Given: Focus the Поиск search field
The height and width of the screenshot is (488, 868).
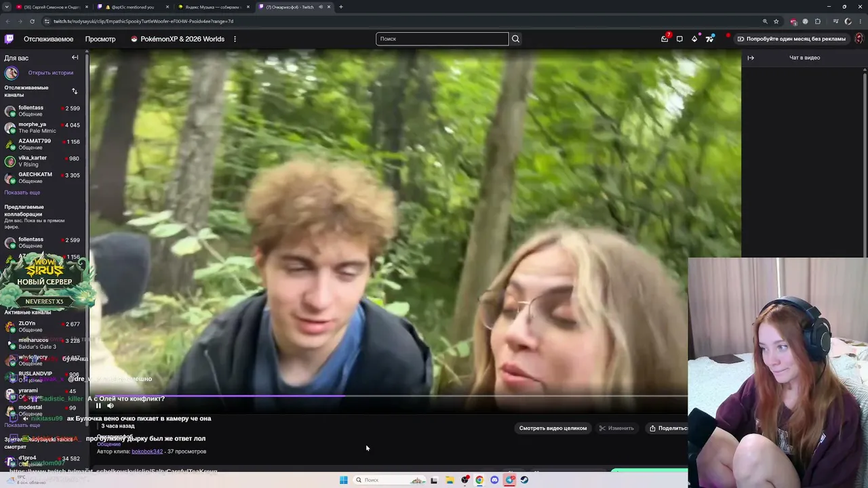Looking at the screenshot, I should tap(442, 39).
